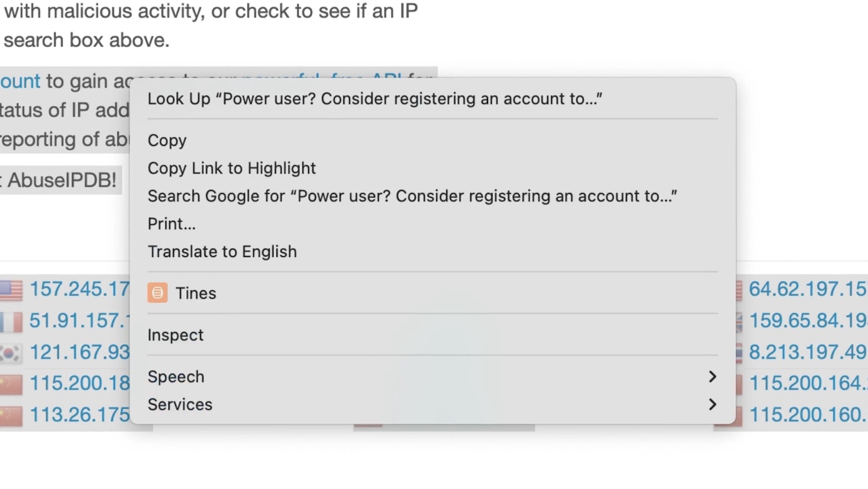Select Search Google for the highlighted text

click(412, 196)
